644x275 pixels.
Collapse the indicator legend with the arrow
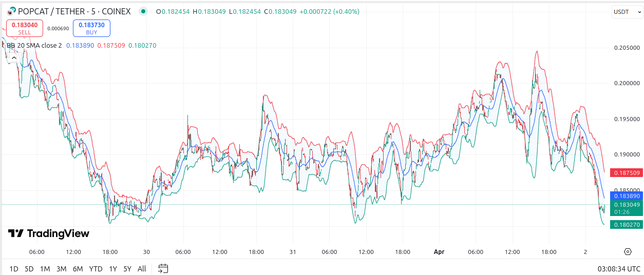14,58
